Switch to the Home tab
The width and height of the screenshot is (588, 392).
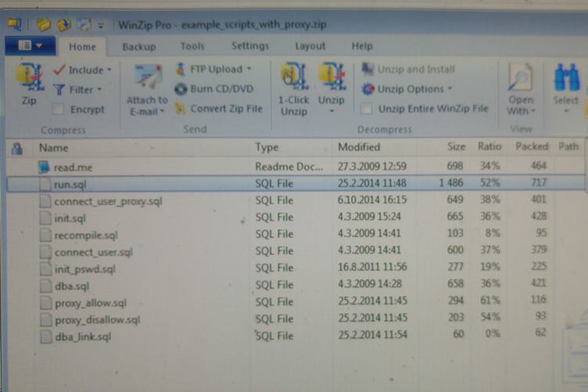[x=83, y=47]
